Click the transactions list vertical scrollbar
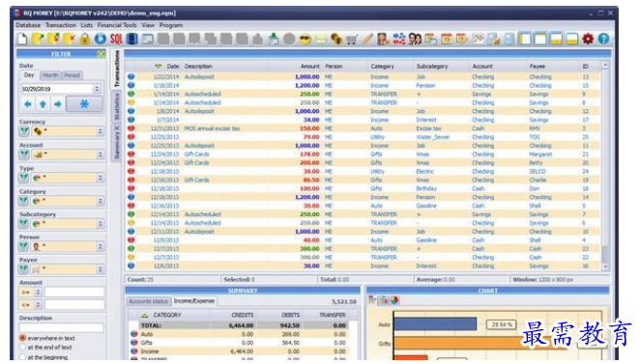 coord(605,165)
